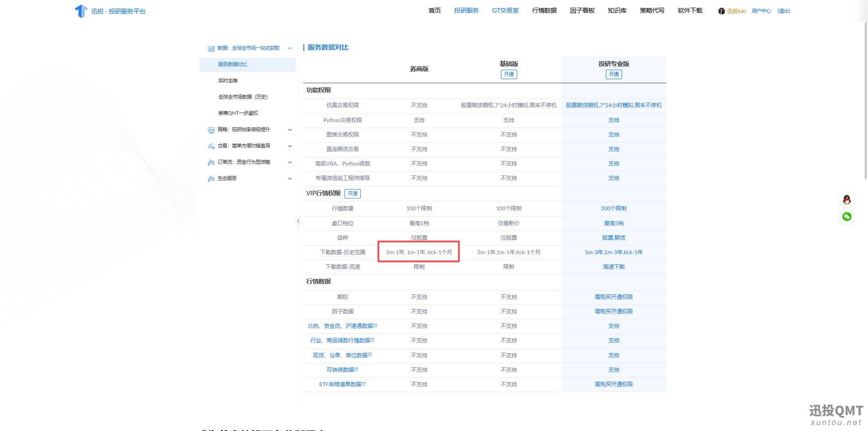Expand the 策略 投研效率倍级提升 section

pos(290,130)
